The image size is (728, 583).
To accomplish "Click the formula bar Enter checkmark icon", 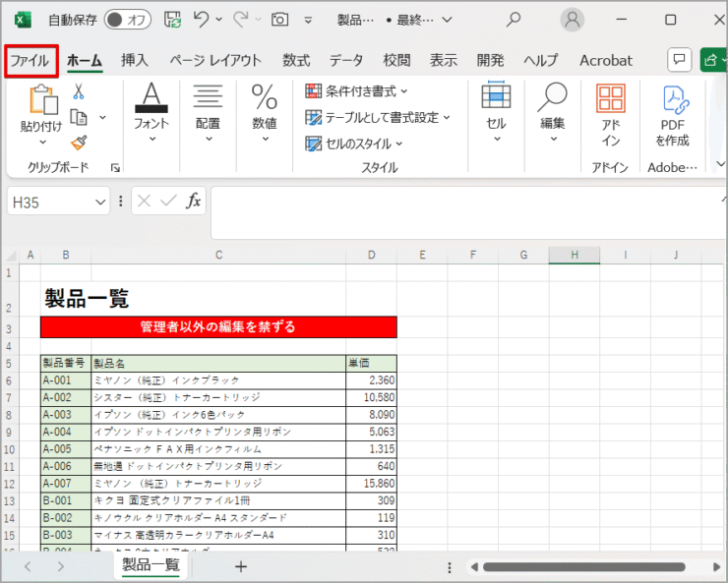I will 168,201.
